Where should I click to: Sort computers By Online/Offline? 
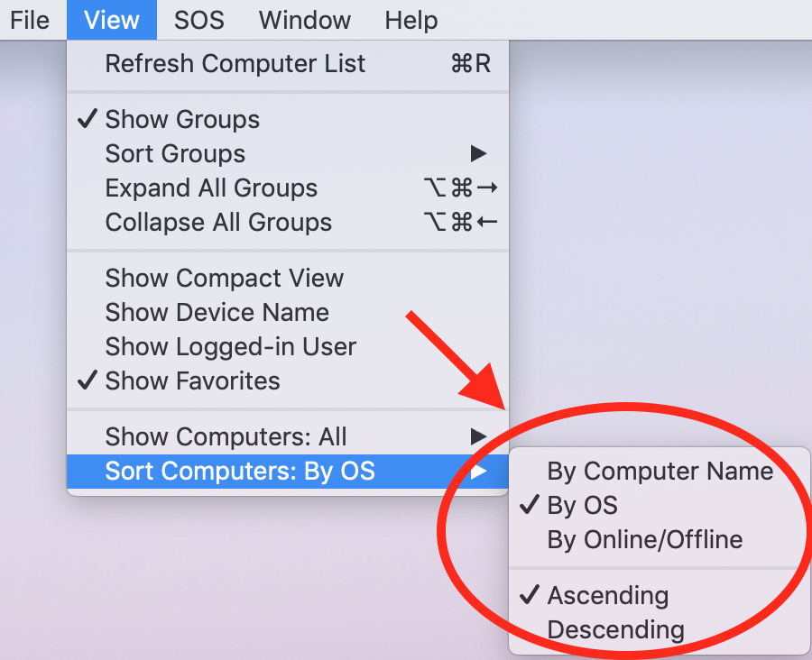[x=660, y=539]
